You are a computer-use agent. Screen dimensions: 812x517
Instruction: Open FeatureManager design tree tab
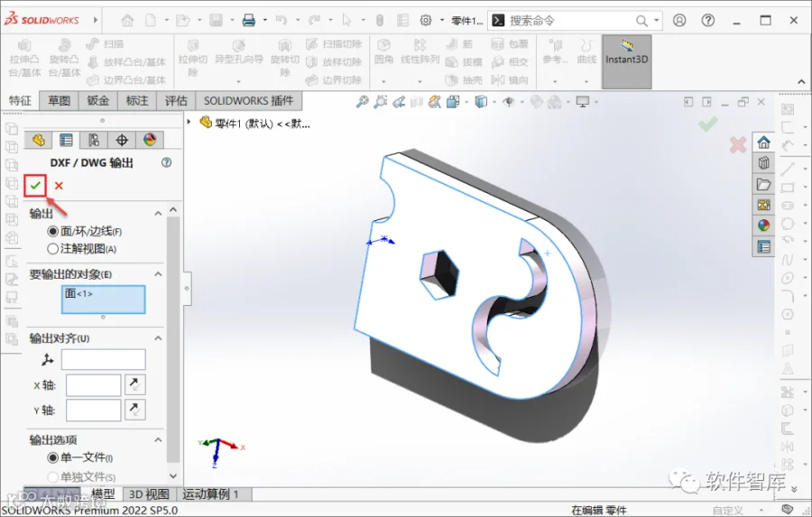(38, 140)
